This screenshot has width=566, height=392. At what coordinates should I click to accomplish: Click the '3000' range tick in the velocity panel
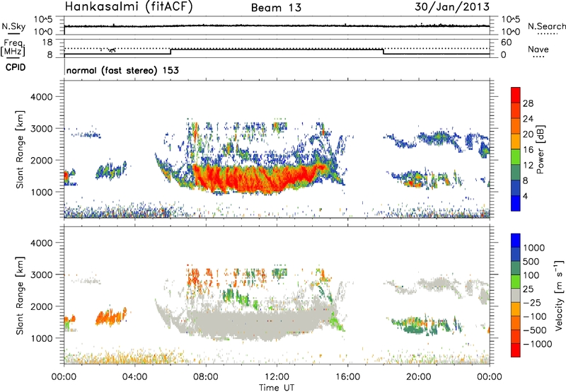click(x=42, y=275)
